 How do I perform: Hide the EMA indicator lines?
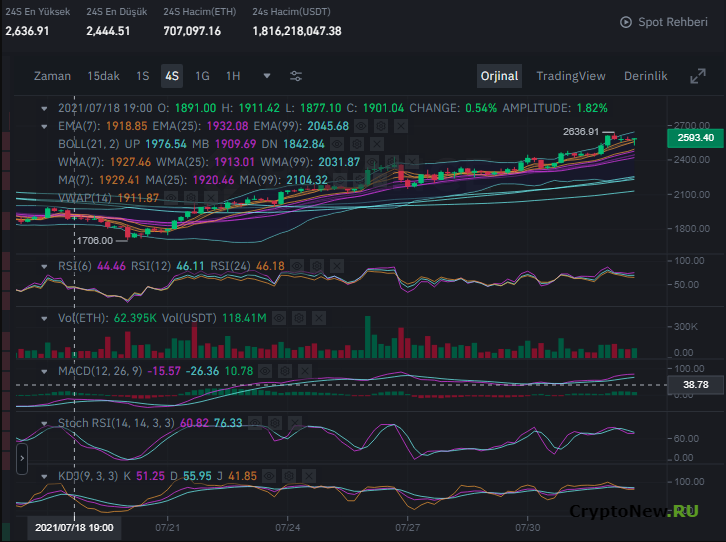pos(361,126)
